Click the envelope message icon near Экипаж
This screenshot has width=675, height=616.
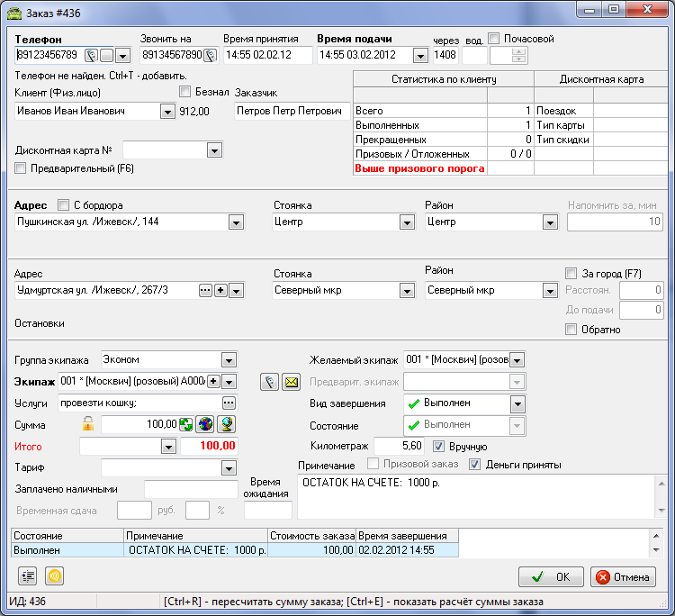pyautogui.click(x=290, y=382)
